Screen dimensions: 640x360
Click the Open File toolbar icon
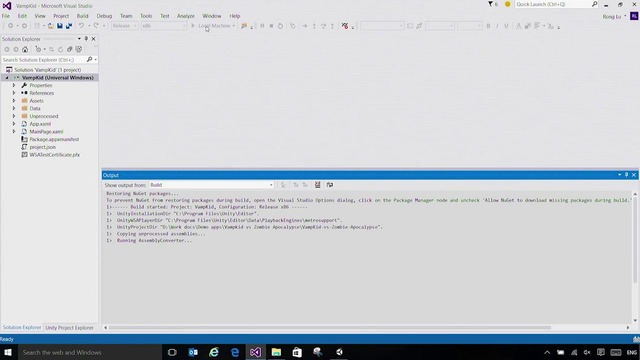50,26
